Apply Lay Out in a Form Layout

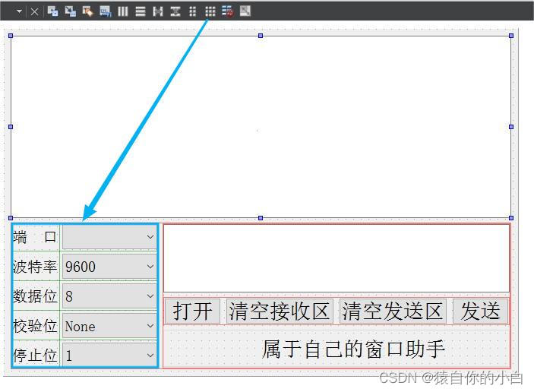click(x=193, y=11)
